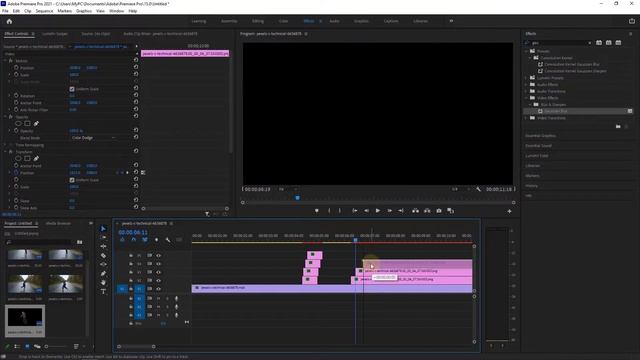Viewport: 640px width, 360px height.
Task: Click the Home icon
Action: click(x=9, y=21)
